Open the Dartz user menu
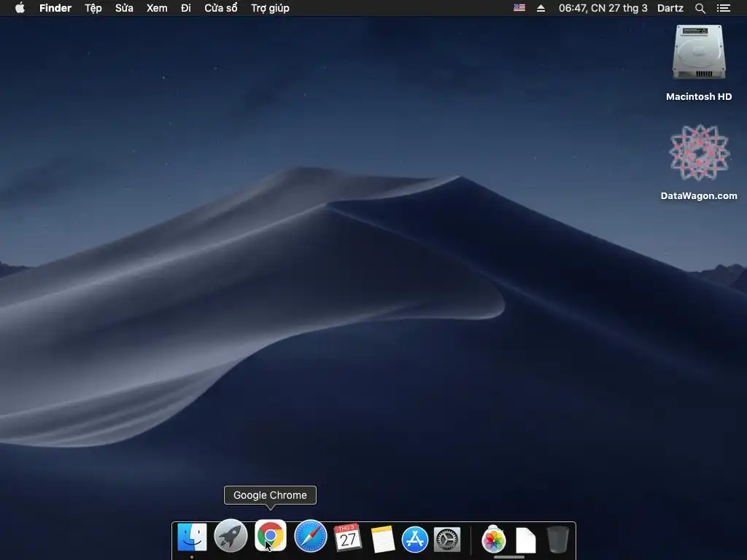 click(670, 8)
